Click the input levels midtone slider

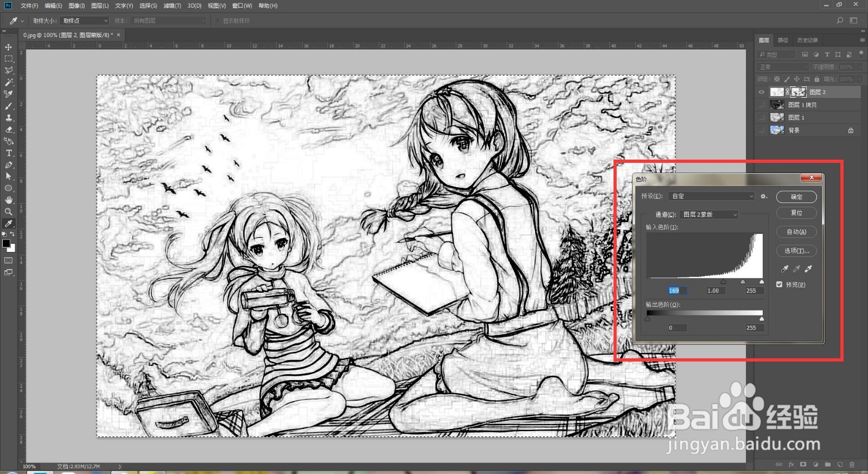(x=743, y=282)
